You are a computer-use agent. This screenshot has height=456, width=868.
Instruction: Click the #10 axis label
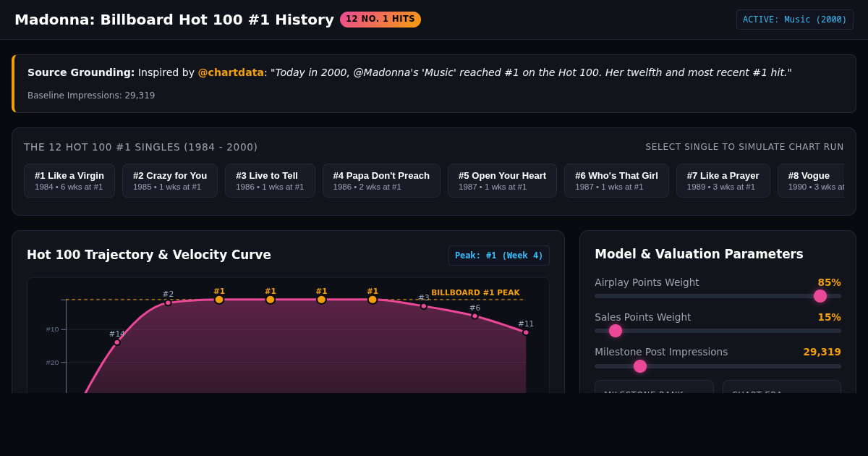pos(52,329)
